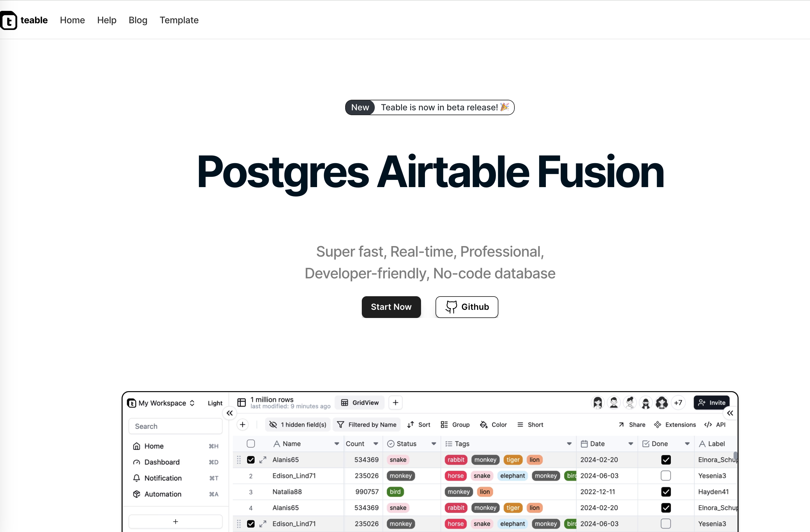Open the Short row height option
The image size is (810, 532).
pyautogui.click(x=530, y=424)
